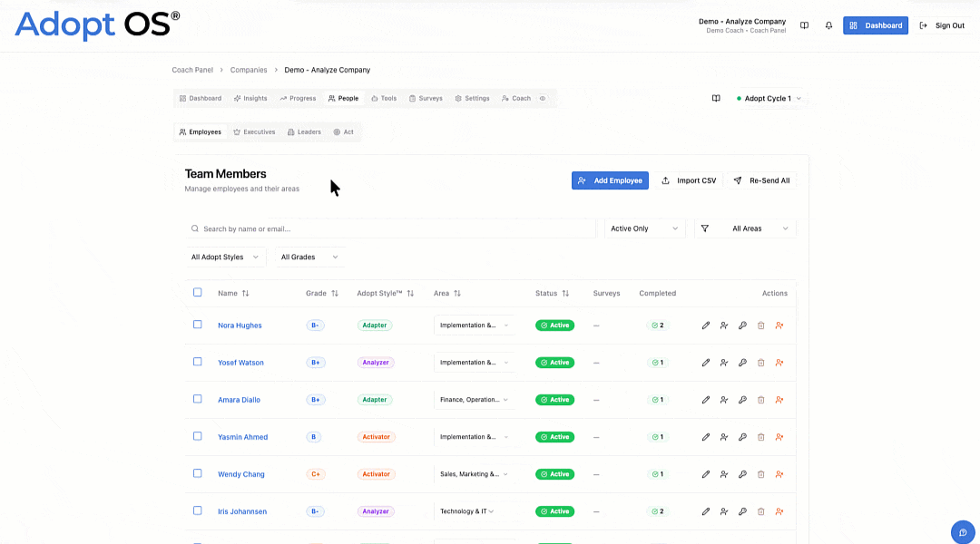Click the pencil edit icon for Nora Hughes

point(706,325)
